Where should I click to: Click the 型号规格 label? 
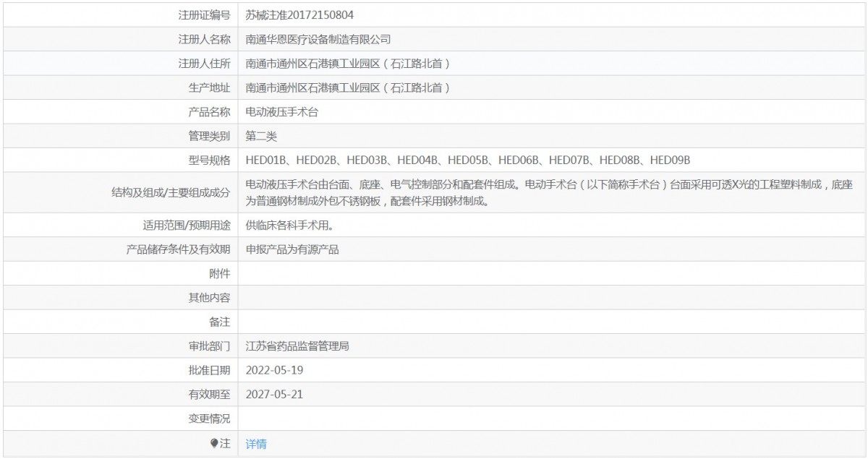209,160
